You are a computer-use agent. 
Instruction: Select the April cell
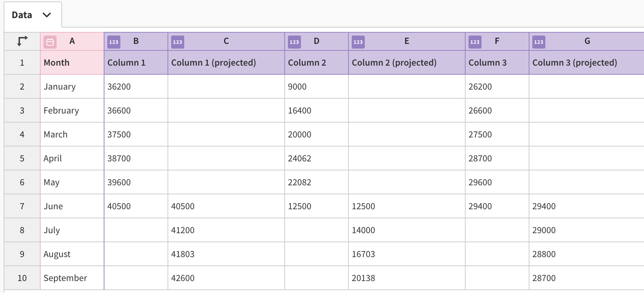pyautogui.click(x=72, y=158)
